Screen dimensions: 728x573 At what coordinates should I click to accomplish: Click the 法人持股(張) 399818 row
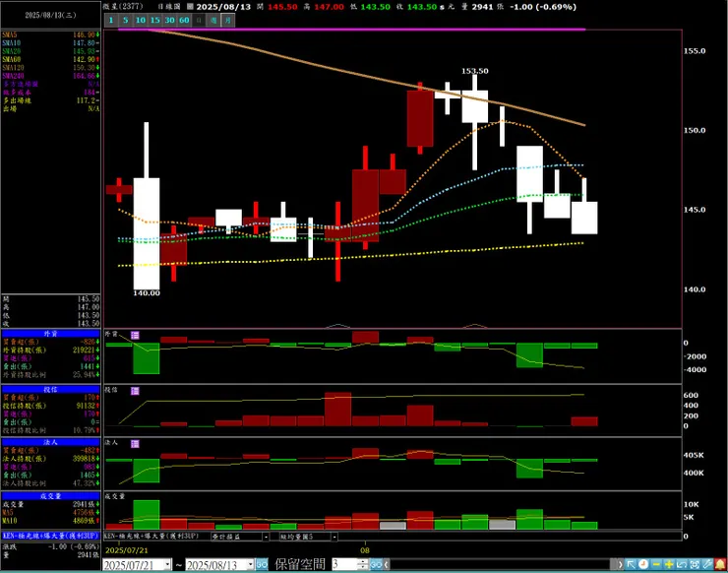(50, 459)
